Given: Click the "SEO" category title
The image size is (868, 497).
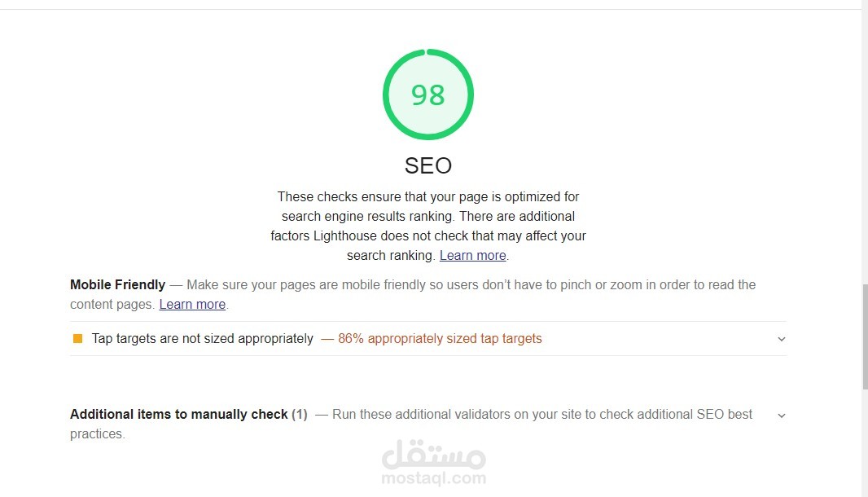Looking at the screenshot, I should (x=427, y=165).
